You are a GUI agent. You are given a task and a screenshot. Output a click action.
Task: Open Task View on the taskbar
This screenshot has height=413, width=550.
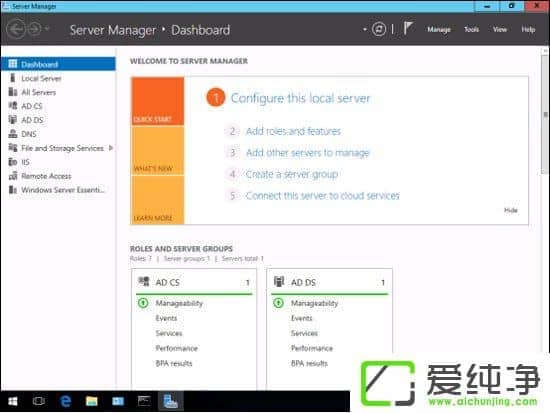(x=39, y=401)
